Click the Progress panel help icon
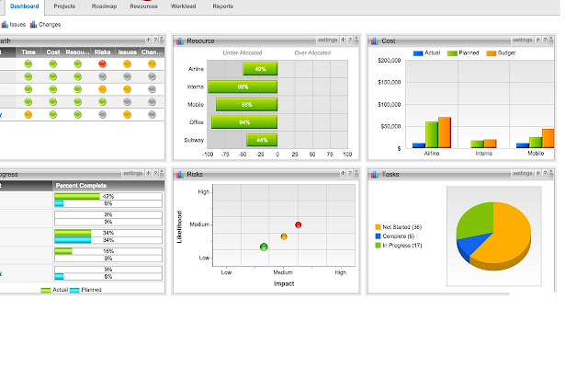The height and width of the screenshot is (368, 588). pos(155,173)
